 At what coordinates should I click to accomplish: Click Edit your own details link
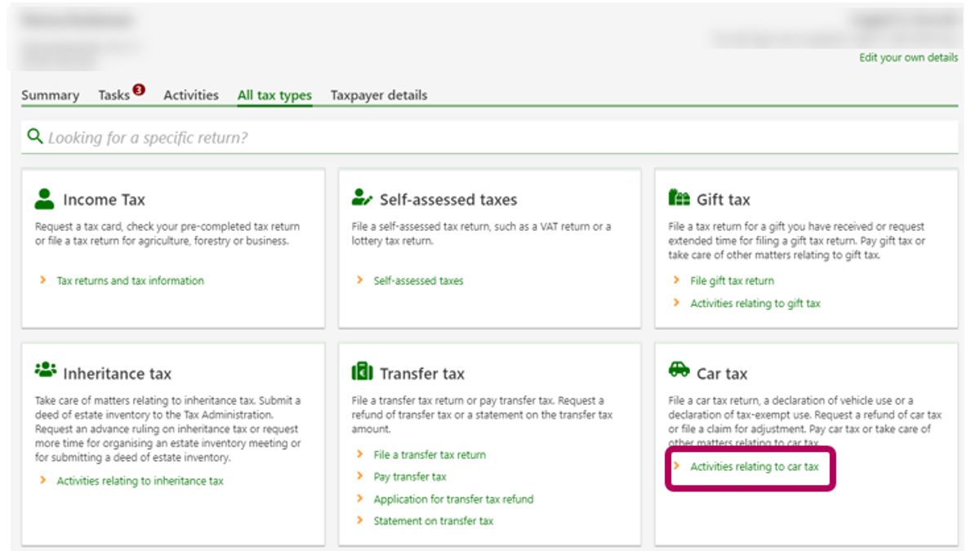(908, 58)
